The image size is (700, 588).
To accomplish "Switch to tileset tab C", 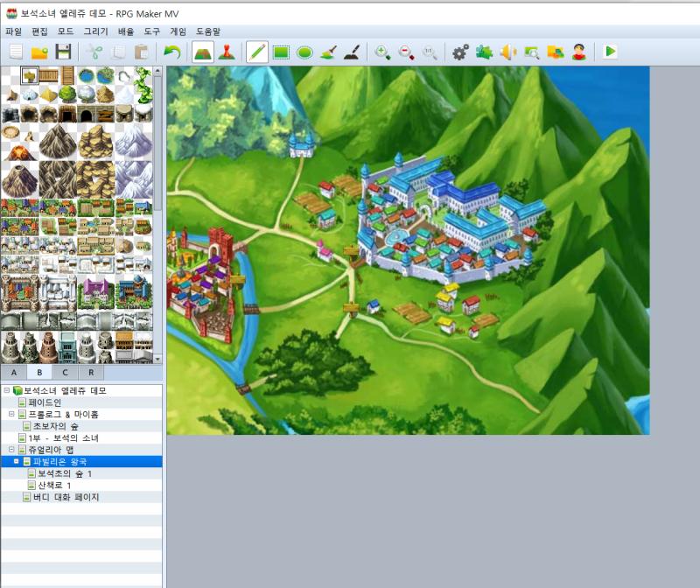I will coord(65,373).
